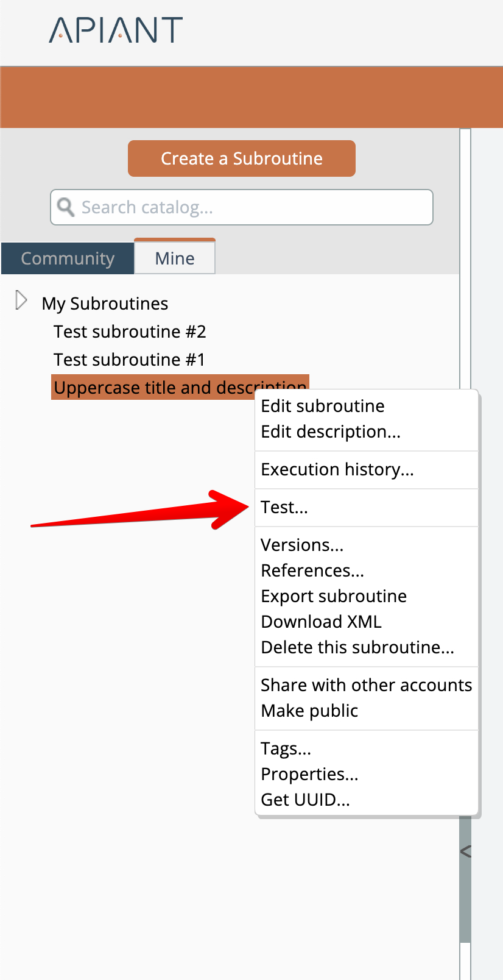The height and width of the screenshot is (980, 503).
Task: Choose Share with other accounts
Action: click(x=366, y=685)
